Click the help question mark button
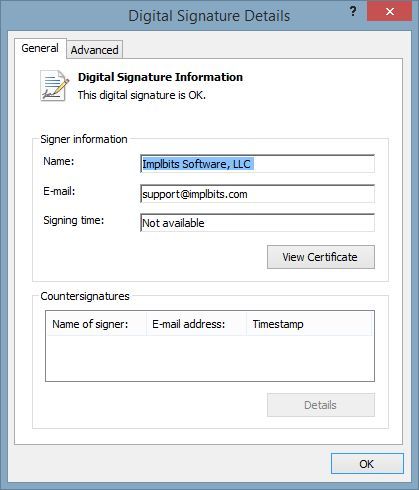Viewport: 419px width, 490px height. point(353,12)
